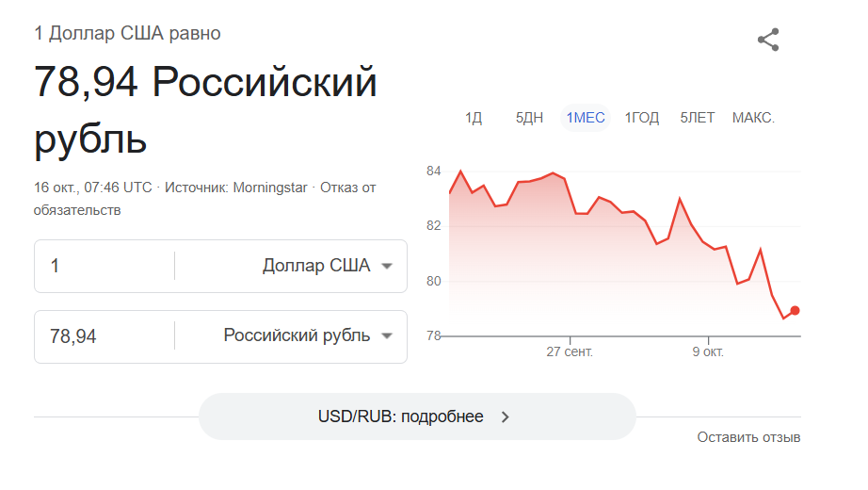Click the 9 окт. date label
This screenshot has width=868, height=490.
coord(708,351)
